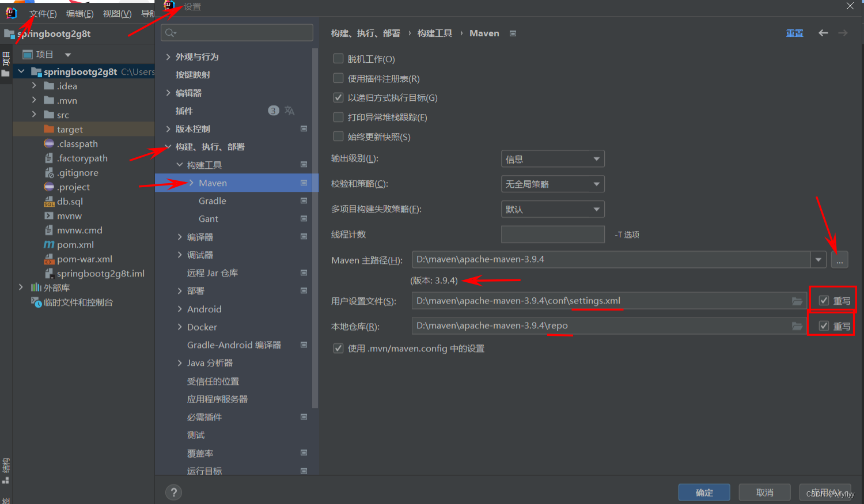Click the .project file icon

coord(49,187)
